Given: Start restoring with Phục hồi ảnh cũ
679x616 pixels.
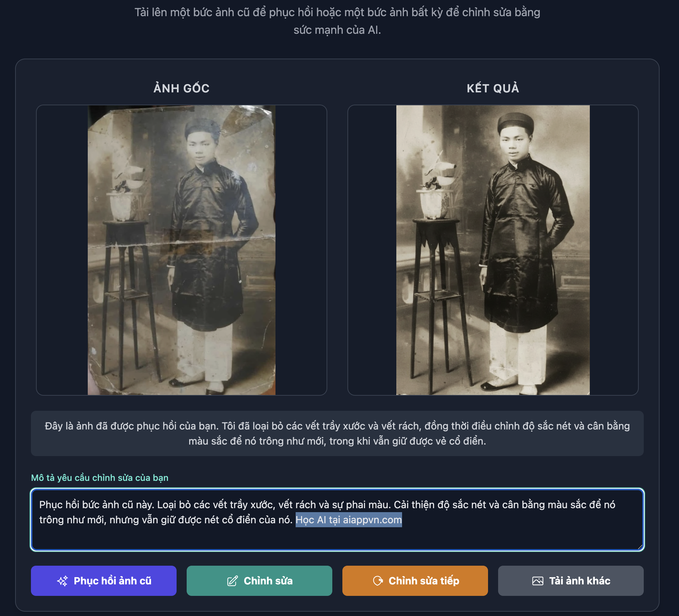Looking at the screenshot, I should 104,581.
